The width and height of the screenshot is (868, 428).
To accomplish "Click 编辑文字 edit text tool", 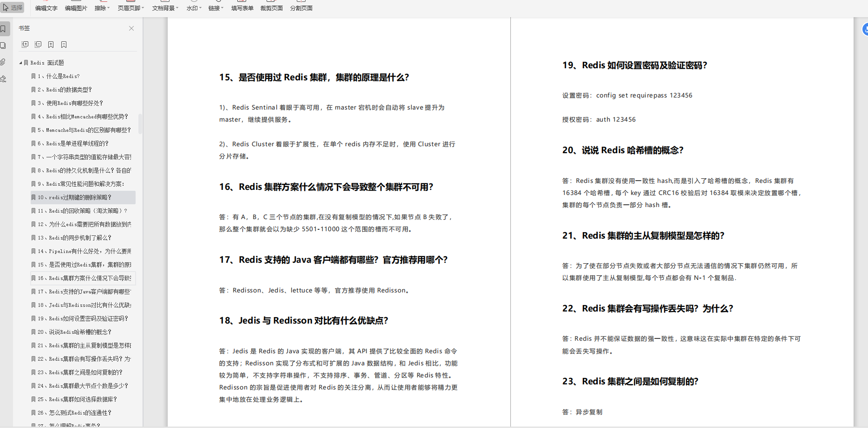I will click(x=46, y=8).
